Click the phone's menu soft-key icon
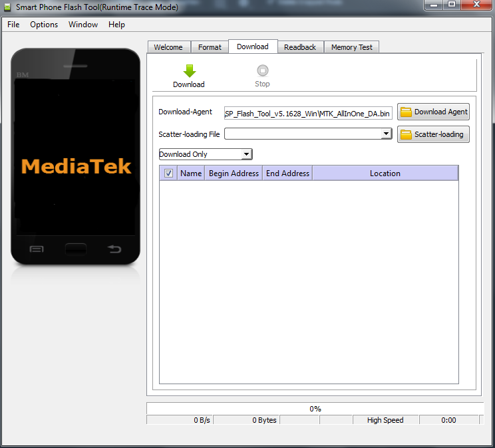The image size is (495, 448). click(37, 249)
